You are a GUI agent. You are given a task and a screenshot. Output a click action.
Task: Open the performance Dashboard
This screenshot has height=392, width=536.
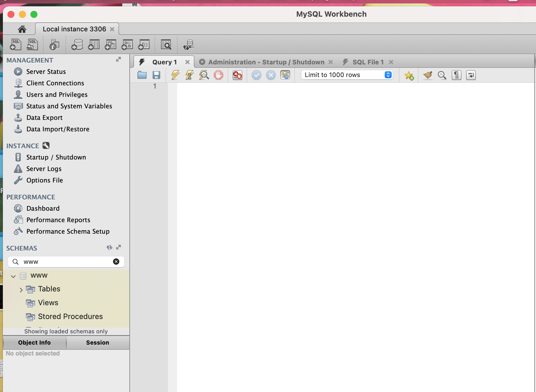(x=43, y=208)
